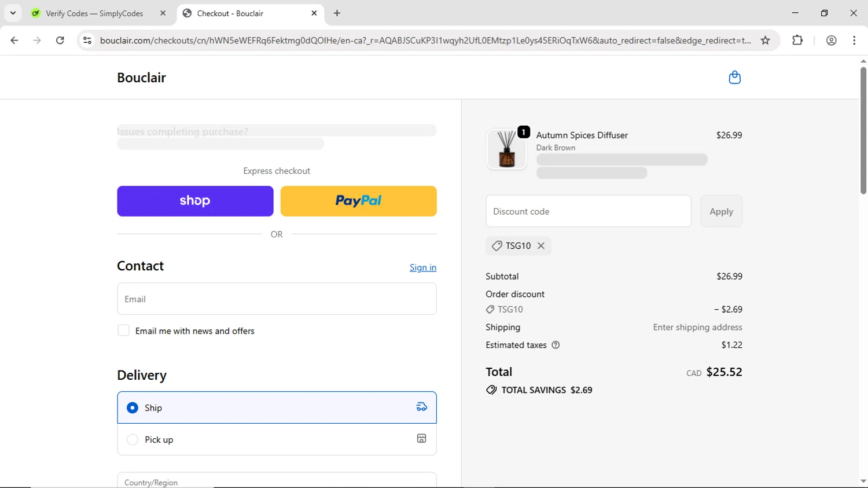
Task: Click the Total Savings tag icon
Action: point(491,390)
